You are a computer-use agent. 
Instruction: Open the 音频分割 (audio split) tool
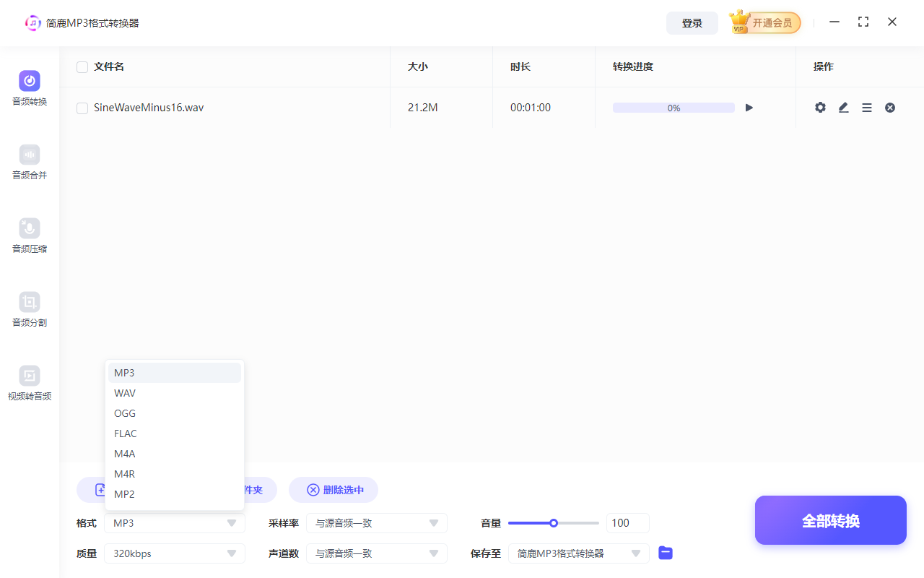pos(29,309)
